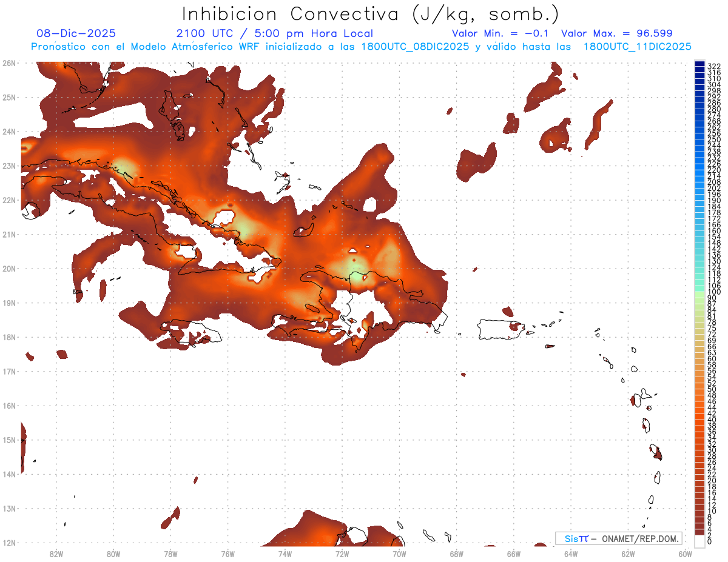Screen dimensions: 728x562
Task: Click the '15N' latitude label
Action: click(x=8, y=440)
